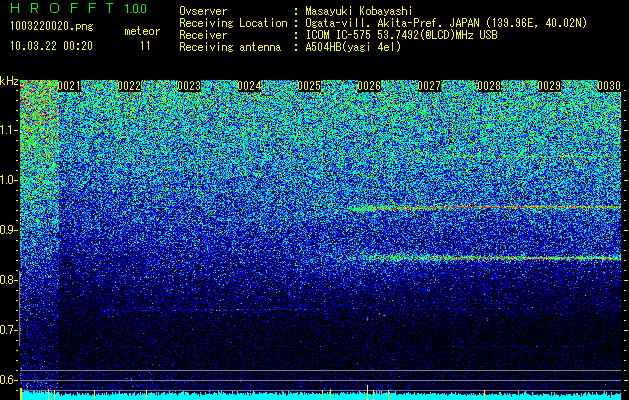Click the 0.8 kHz axis label
This screenshot has height=400, width=629.
click(9, 280)
